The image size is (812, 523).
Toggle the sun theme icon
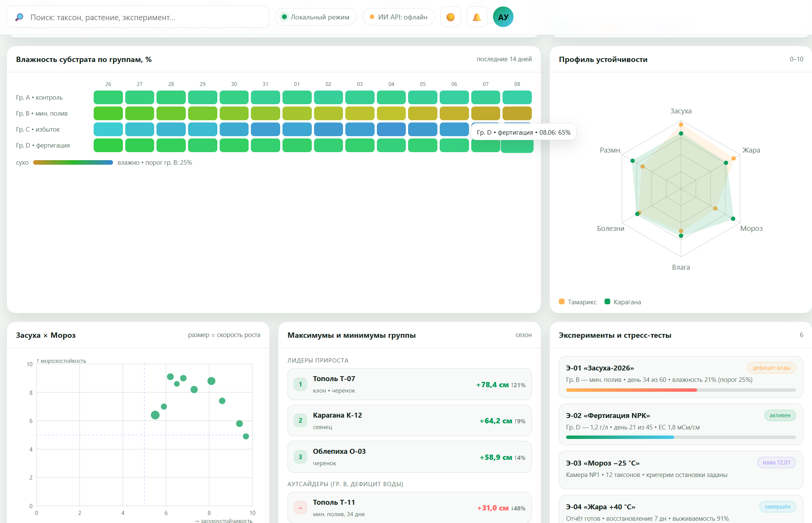pyautogui.click(x=451, y=17)
